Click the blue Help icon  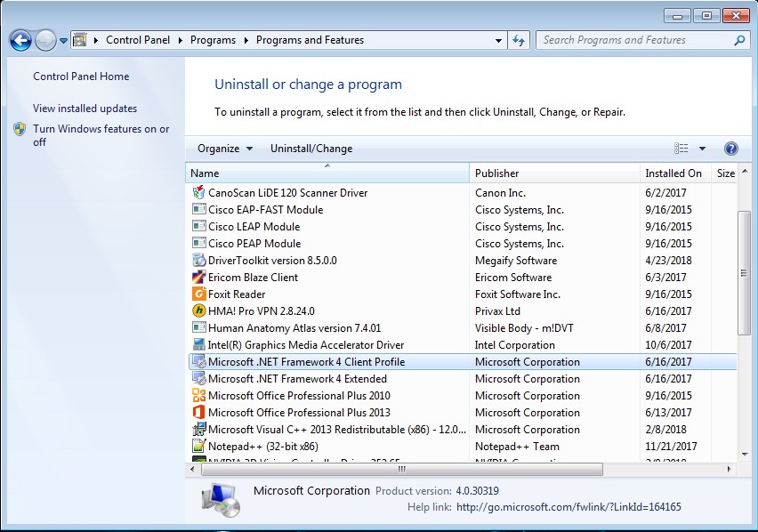[x=731, y=149]
